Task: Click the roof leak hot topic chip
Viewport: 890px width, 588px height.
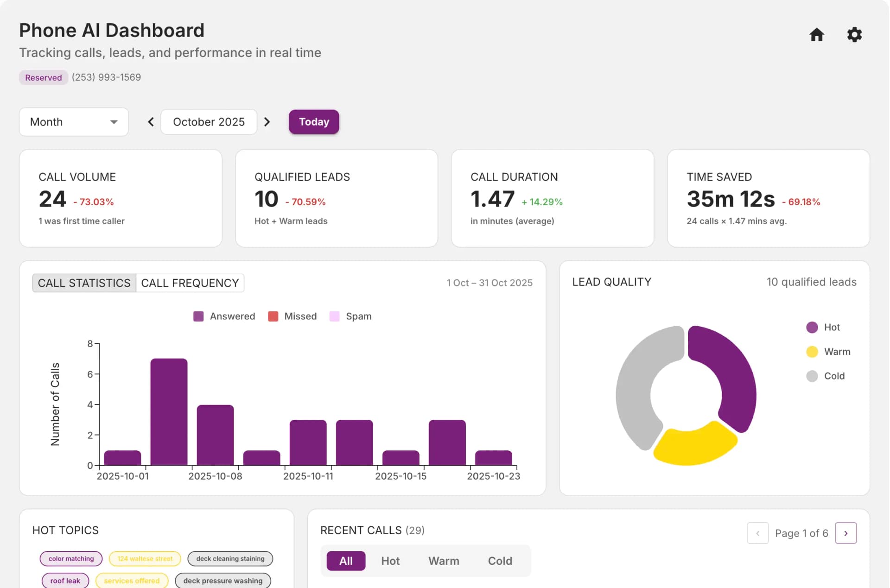Action: 65,580
